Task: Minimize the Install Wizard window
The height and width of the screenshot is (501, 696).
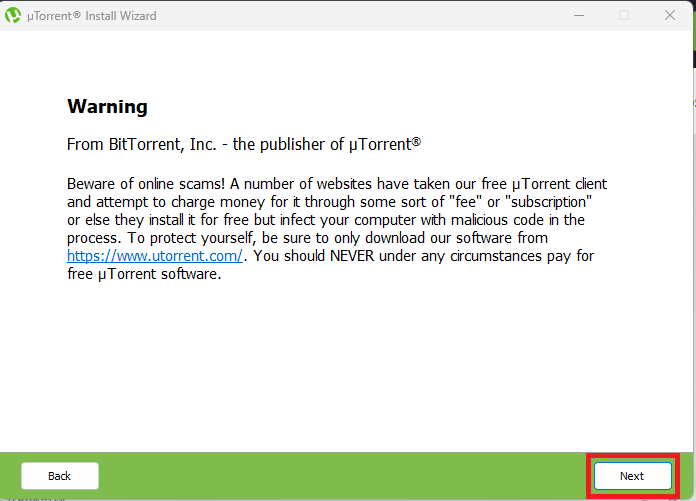Action: pos(579,16)
